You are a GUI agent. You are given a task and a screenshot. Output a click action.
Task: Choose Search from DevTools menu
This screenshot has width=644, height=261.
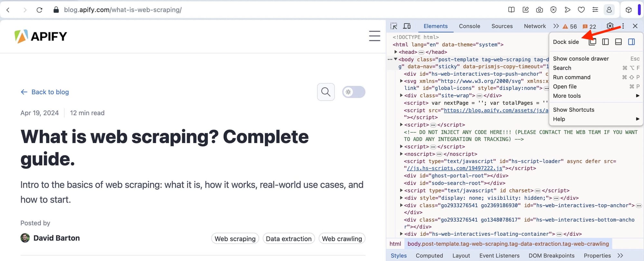coord(596,68)
